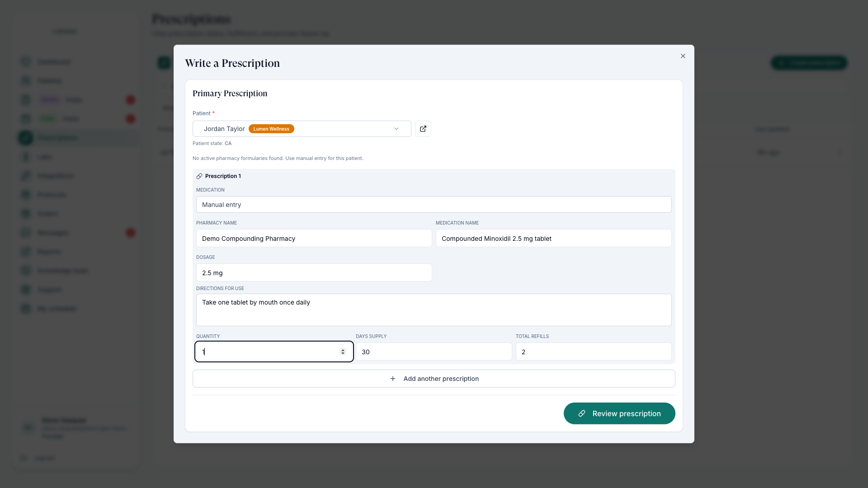Click the Messages sidebar icon
Viewport: 868px width, 488px height.
tap(26, 233)
